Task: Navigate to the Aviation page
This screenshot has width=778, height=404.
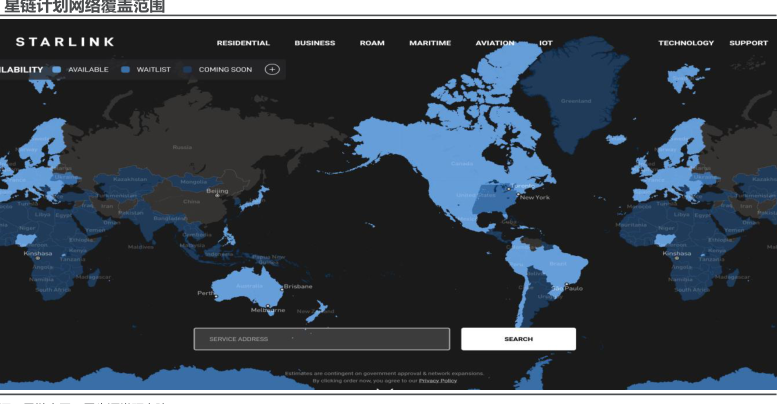Action: tap(495, 43)
